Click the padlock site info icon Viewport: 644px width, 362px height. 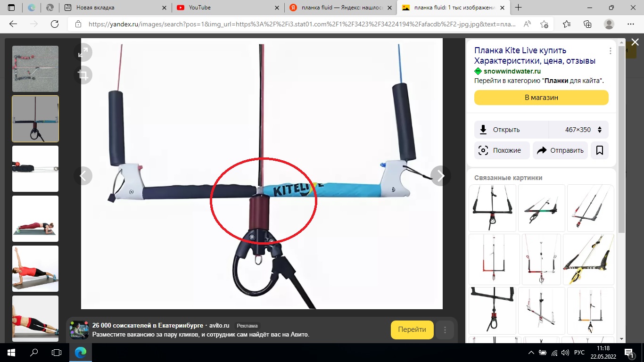click(78, 24)
